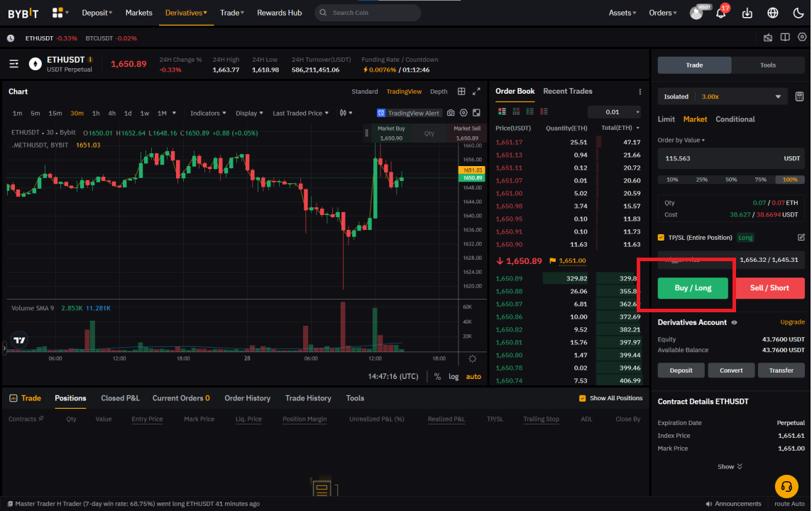Image resolution: width=812 pixels, height=511 pixels.
Task: Open the Rewards Hub menu item
Action: coord(279,13)
